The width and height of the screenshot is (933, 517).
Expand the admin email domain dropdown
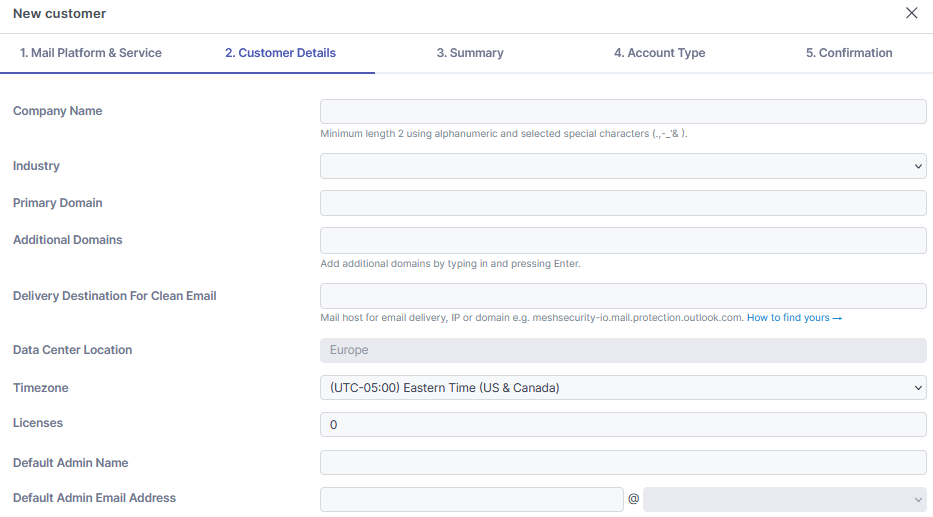click(x=785, y=499)
